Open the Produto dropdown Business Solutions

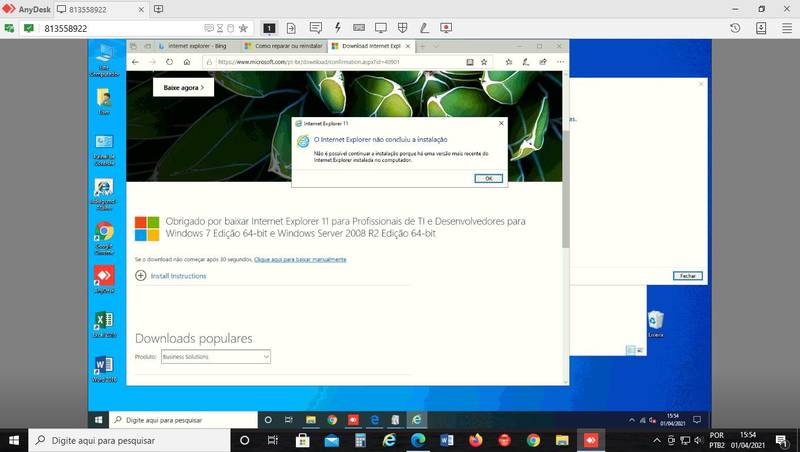tap(216, 357)
